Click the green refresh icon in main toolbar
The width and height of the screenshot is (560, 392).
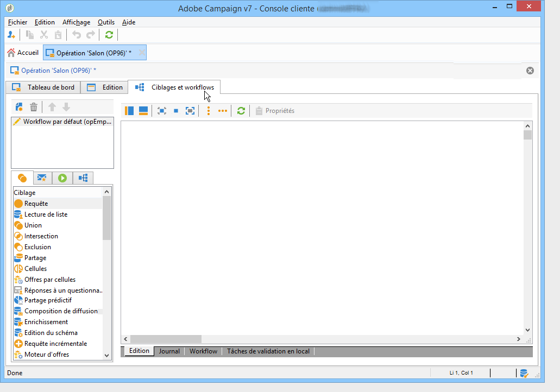click(109, 35)
